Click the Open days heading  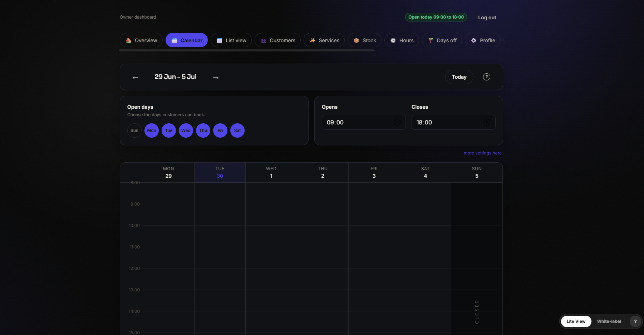pos(140,107)
